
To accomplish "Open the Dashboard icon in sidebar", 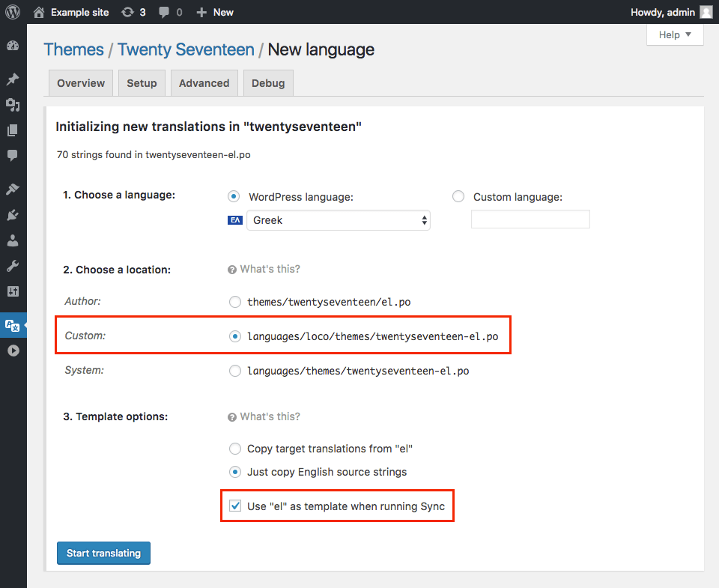I will [13, 46].
